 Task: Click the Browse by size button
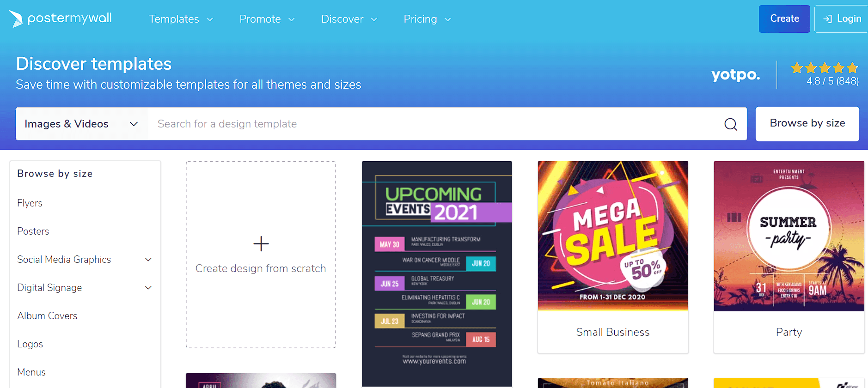click(807, 123)
